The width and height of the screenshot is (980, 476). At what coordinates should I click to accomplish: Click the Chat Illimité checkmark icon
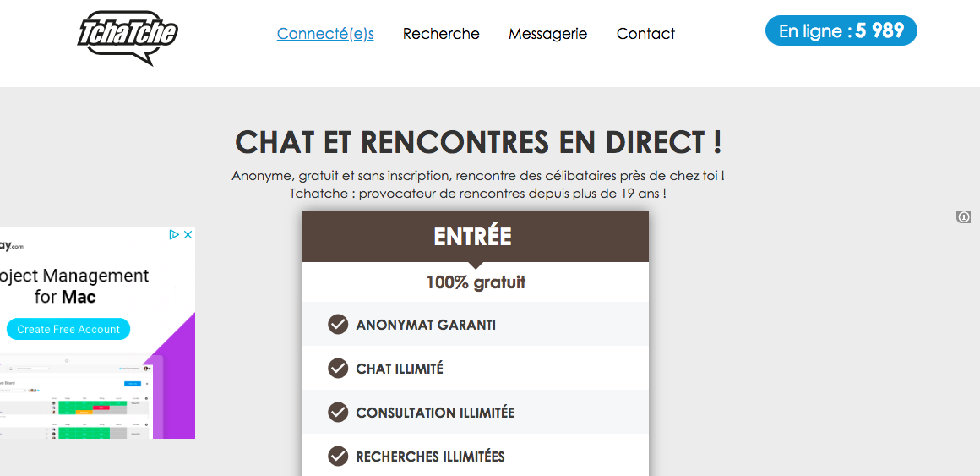[x=337, y=369]
